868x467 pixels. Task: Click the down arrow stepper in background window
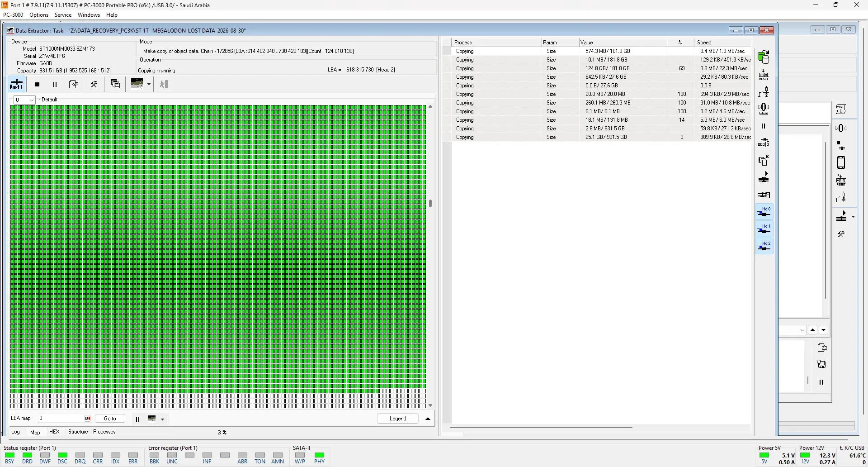point(824,331)
